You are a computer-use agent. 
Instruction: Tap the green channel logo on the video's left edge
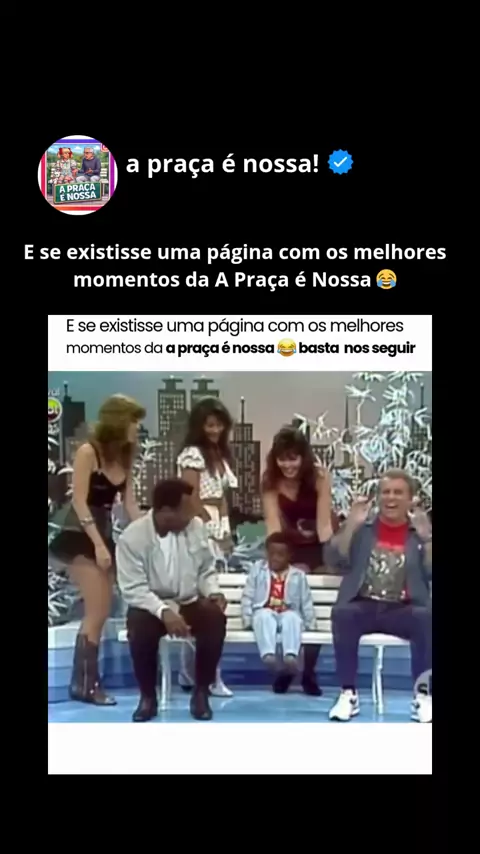(x=54, y=409)
